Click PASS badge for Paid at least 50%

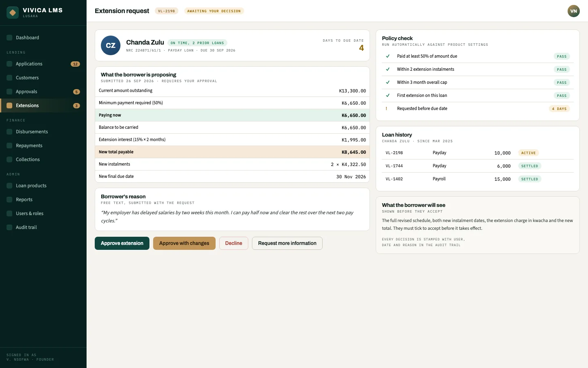562,56
